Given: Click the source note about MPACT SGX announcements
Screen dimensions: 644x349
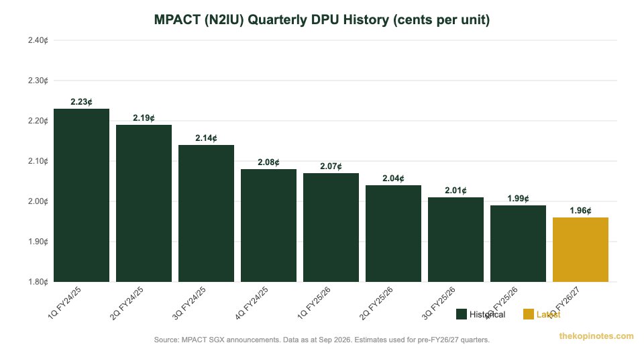Looking at the screenshot, I should [x=321, y=340].
